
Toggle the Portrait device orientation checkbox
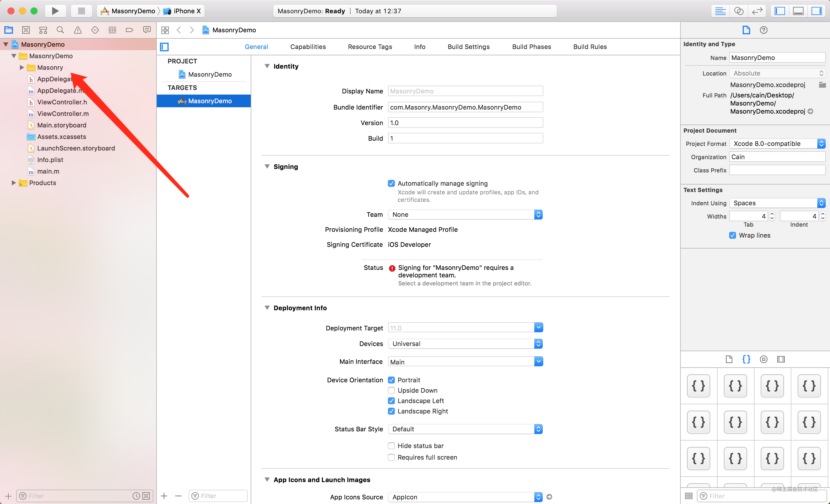click(x=391, y=380)
